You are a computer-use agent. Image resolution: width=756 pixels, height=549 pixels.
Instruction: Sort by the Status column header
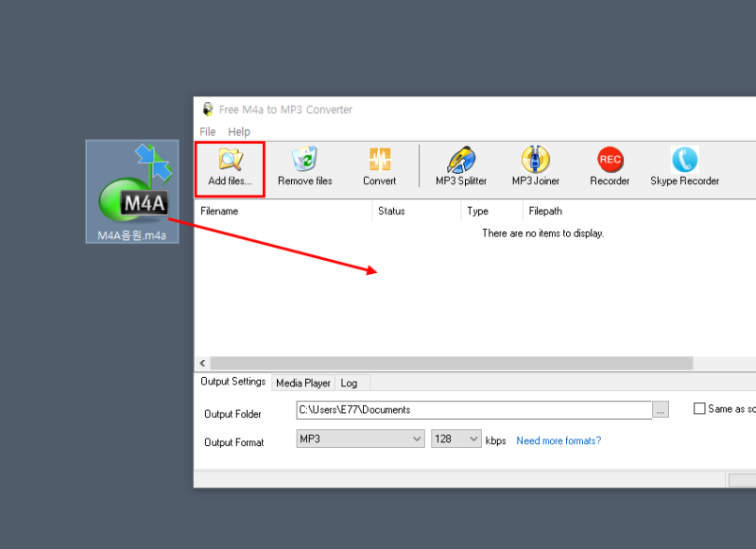[417, 211]
